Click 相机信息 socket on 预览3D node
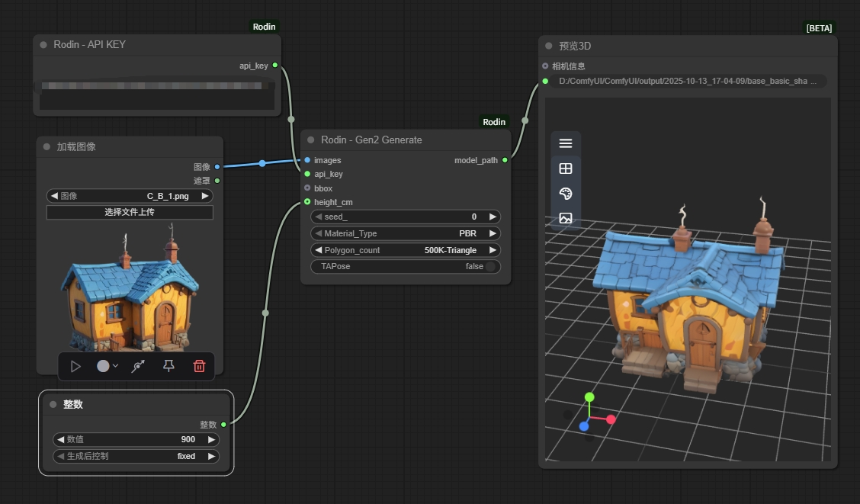The height and width of the screenshot is (504, 860). pyautogui.click(x=545, y=66)
